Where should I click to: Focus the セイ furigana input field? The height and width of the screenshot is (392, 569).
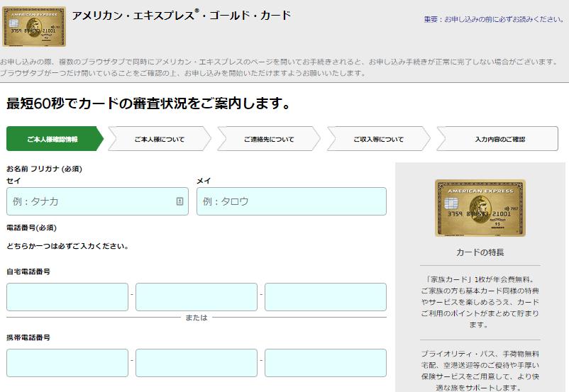pyautogui.click(x=97, y=201)
